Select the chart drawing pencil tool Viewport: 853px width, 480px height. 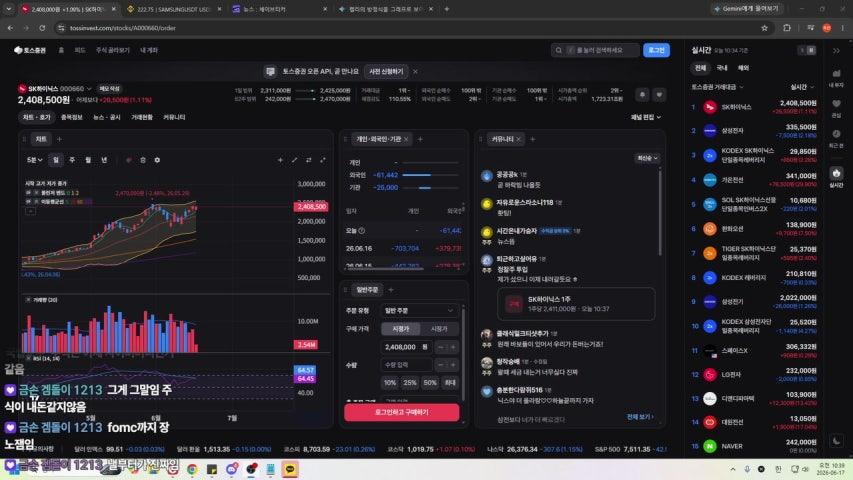click(x=294, y=160)
